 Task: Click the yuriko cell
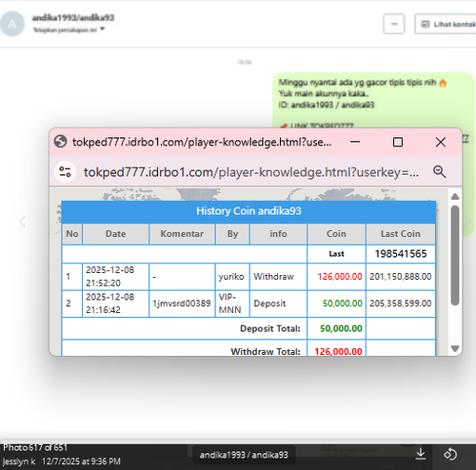coord(231,277)
